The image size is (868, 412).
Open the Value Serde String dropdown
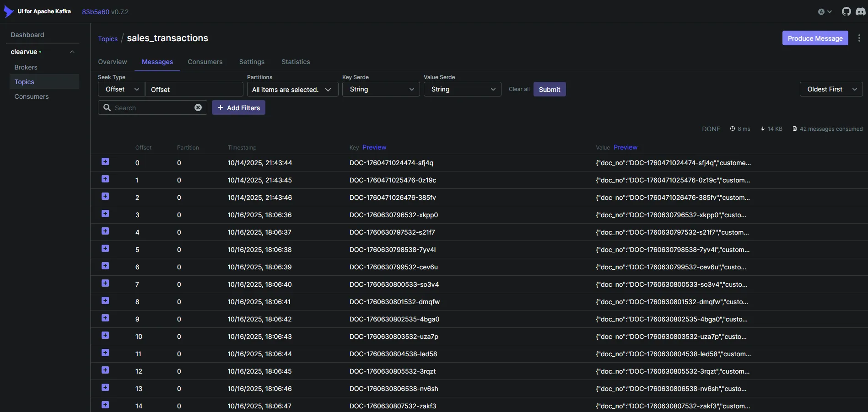462,89
